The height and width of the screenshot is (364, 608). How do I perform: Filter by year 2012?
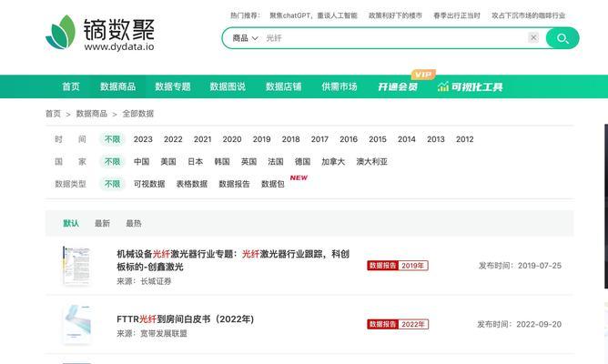(465, 139)
